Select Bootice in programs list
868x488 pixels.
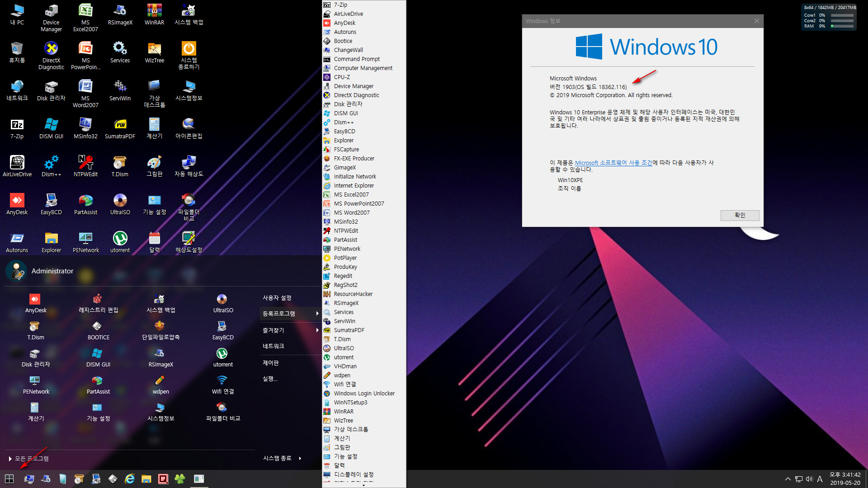click(364, 41)
